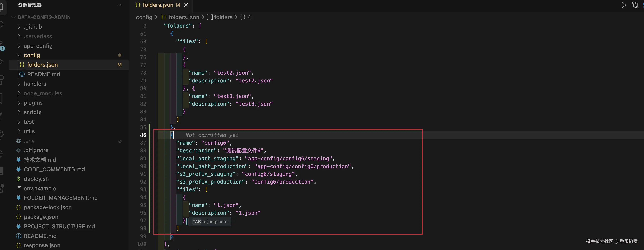Open the compare changes icon
644x250 pixels.
[635, 5]
